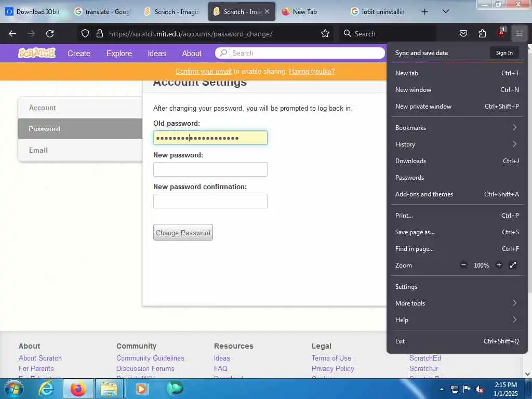The image size is (532, 399).
Task: Open Explore in Scratch navbar
Action: (x=119, y=54)
